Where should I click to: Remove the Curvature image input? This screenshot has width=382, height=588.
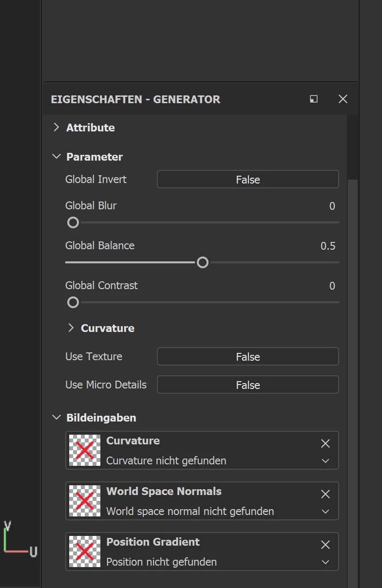coord(325,443)
